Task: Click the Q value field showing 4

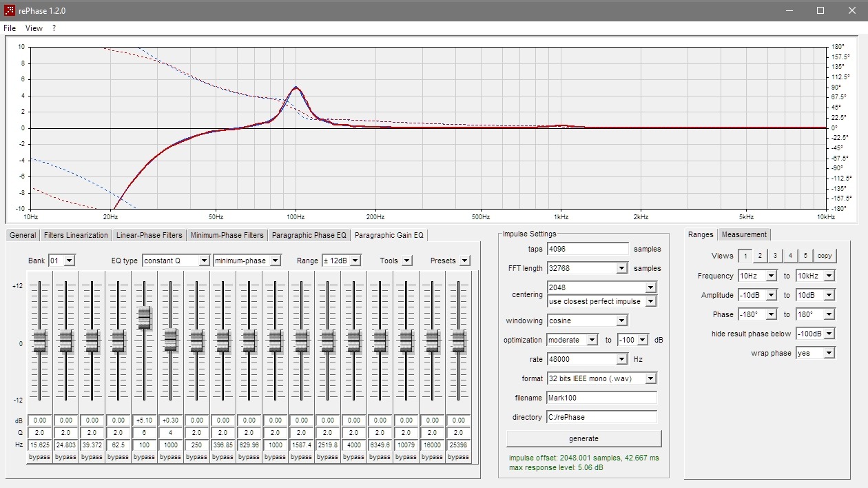Action: click(170, 433)
